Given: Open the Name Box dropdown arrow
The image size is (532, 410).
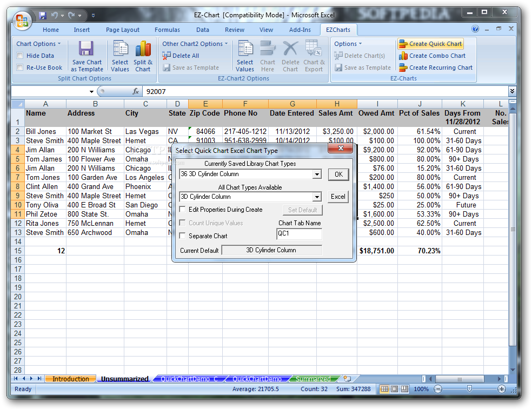Looking at the screenshot, I should [x=91, y=92].
